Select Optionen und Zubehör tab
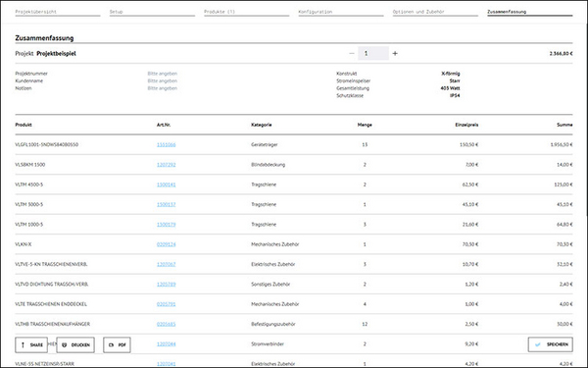Image resolution: width=588 pixels, height=368 pixels. tap(435, 12)
